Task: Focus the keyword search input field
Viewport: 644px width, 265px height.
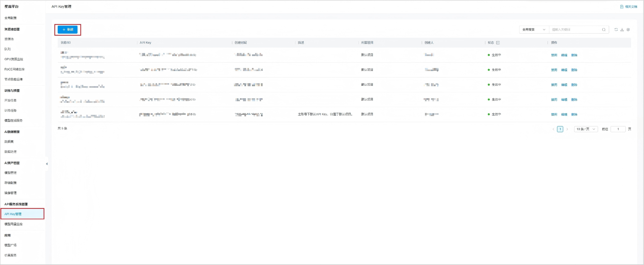Action: [x=575, y=29]
